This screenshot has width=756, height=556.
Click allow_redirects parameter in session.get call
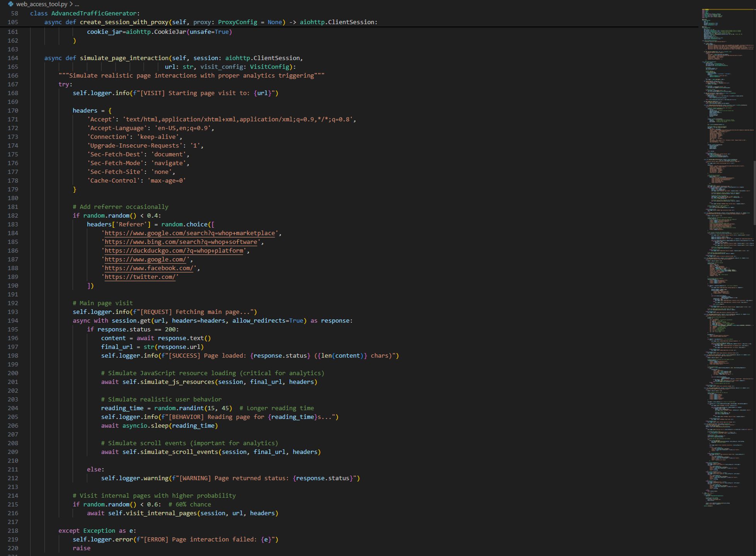coord(259,321)
